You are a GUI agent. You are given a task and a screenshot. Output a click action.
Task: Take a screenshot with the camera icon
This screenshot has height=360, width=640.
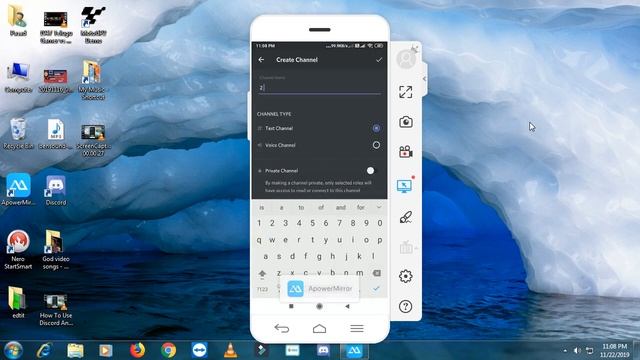[405, 122]
